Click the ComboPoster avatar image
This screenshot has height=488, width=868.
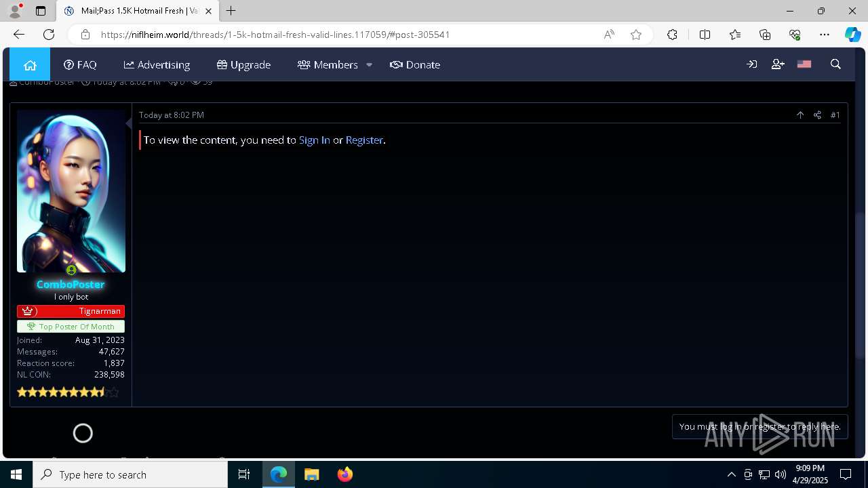click(71, 191)
